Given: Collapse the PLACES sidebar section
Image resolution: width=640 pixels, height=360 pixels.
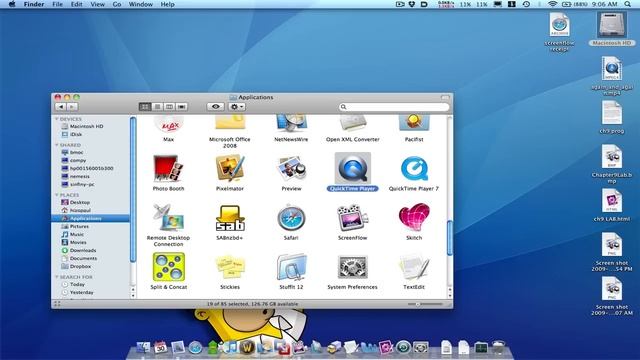Looking at the screenshot, I should point(57,195).
